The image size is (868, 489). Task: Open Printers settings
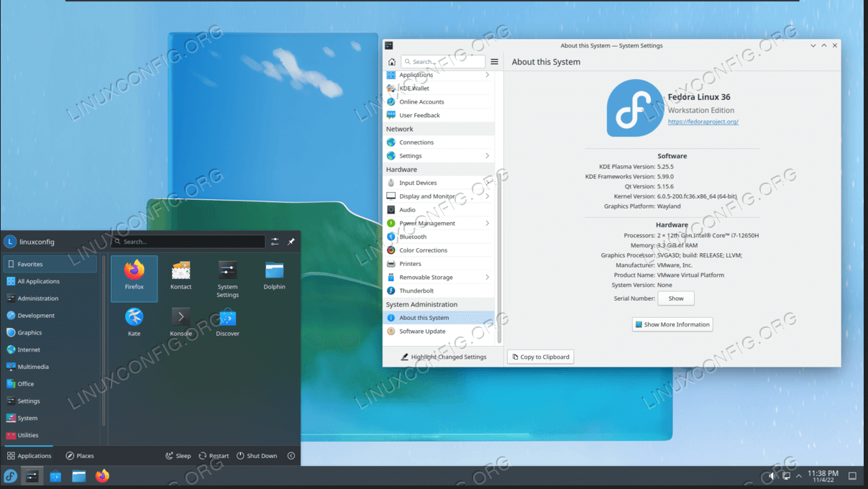click(x=439, y=264)
